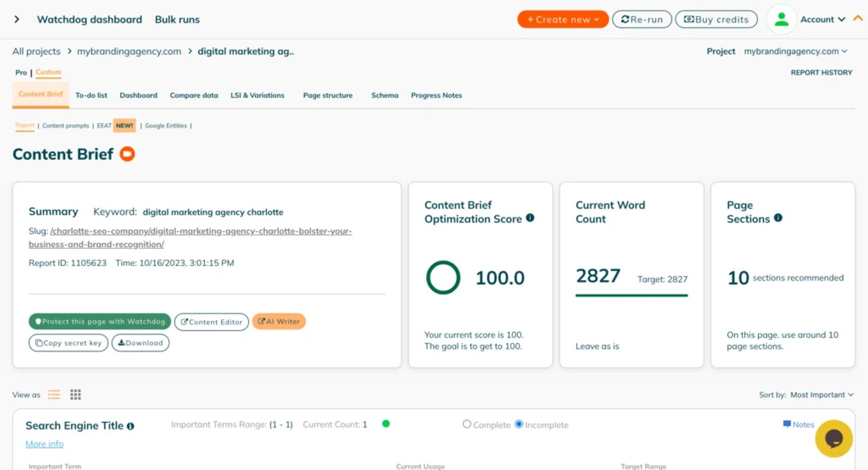Open the Content Brief tab
The width and height of the screenshot is (868, 470).
point(41,94)
